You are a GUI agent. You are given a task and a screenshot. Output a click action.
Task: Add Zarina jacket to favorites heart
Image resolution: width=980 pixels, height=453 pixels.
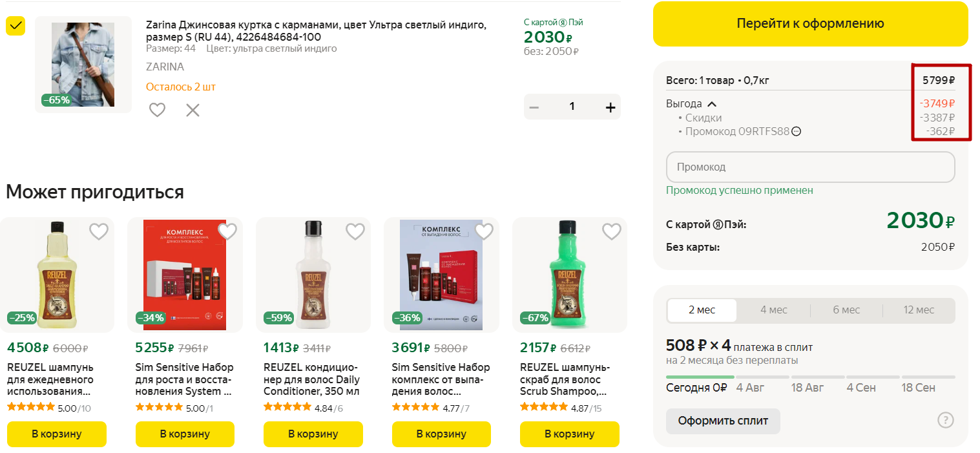click(x=157, y=110)
